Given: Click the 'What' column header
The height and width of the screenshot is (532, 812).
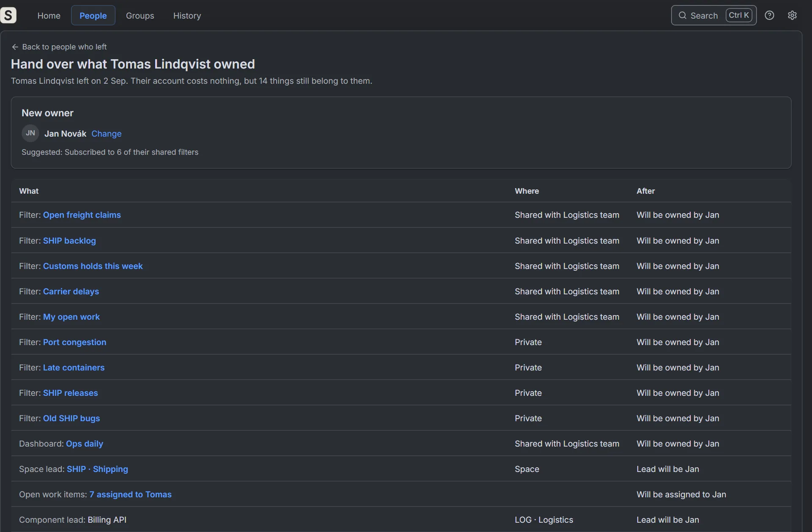Looking at the screenshot, I should (29, 191).
